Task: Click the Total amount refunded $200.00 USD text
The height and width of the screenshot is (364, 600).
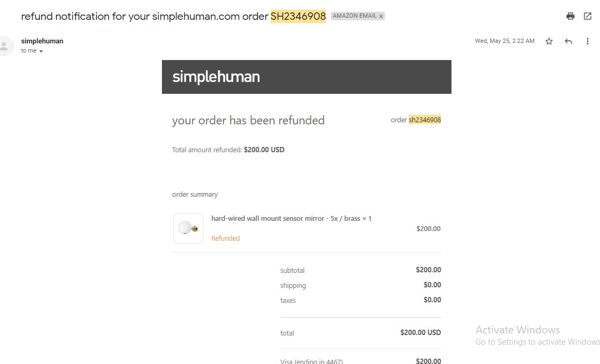Action: point(228,150)
